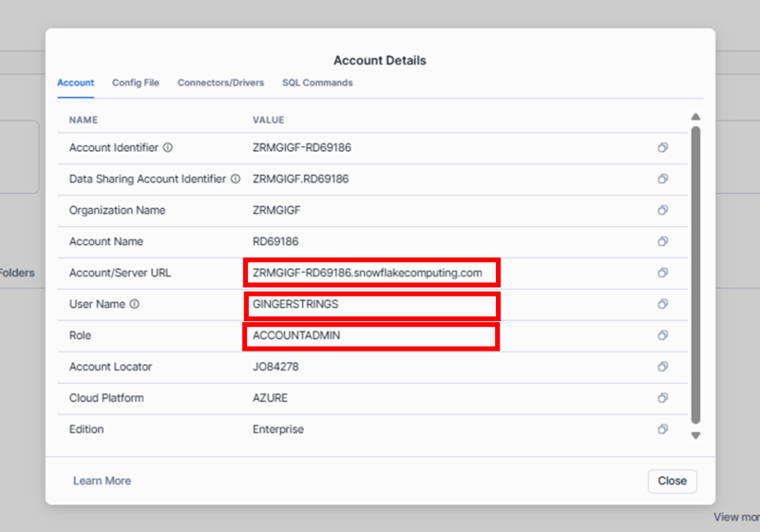Image resolution: width=760 pixels, height=532 pixels.
Task: Select the ZRMGIGF.RD69186 data sharing value
Action: [x=300, y=179]
